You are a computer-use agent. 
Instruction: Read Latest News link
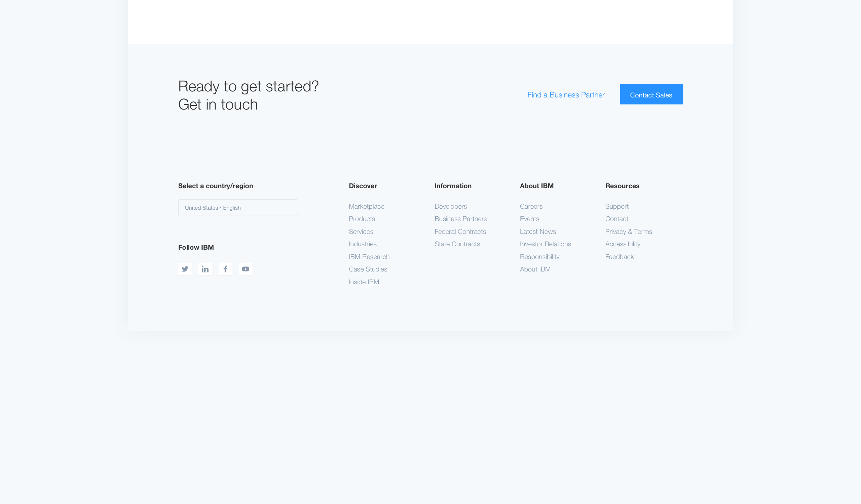[537, 232]
